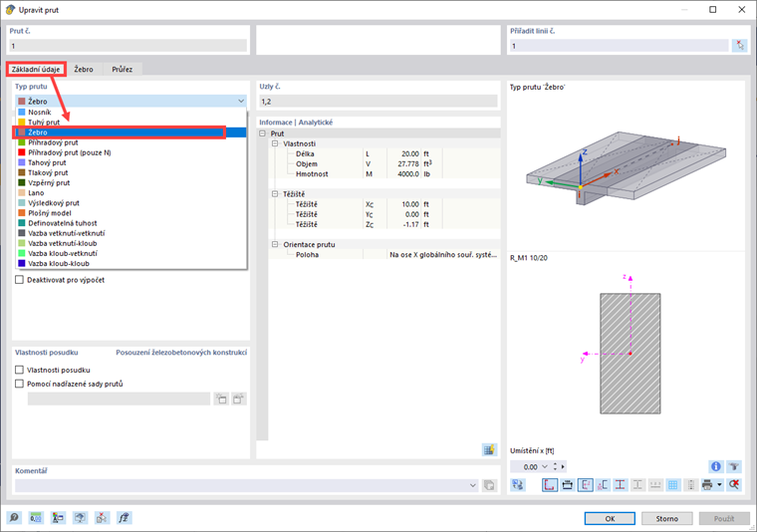Viewport: 757px width, 532px height.
Task: Click the Umístění x spinner arrows
Action: 555,466
